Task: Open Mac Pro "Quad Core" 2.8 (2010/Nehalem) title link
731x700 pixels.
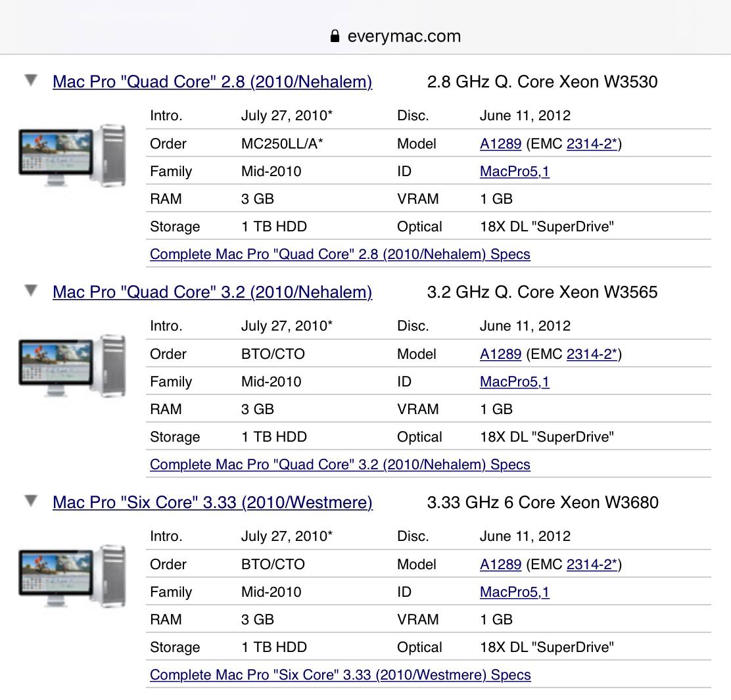Action: [212, 82]
